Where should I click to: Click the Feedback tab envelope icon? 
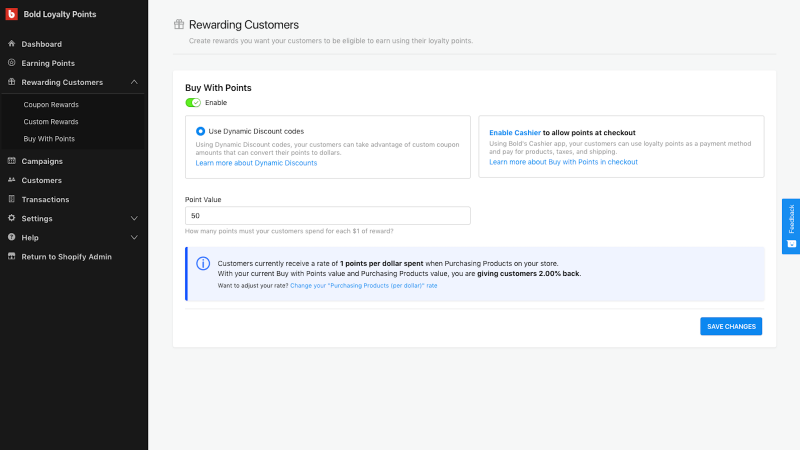coord(791,244)
